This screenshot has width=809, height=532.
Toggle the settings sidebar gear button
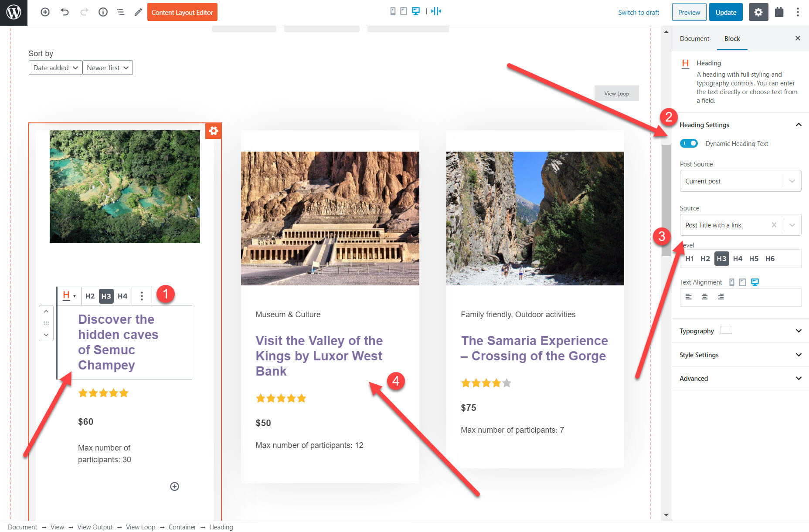[758, 12]
